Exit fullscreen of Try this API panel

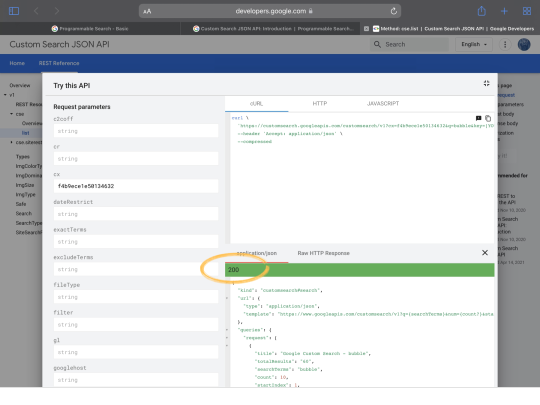[x=486, y=83]
